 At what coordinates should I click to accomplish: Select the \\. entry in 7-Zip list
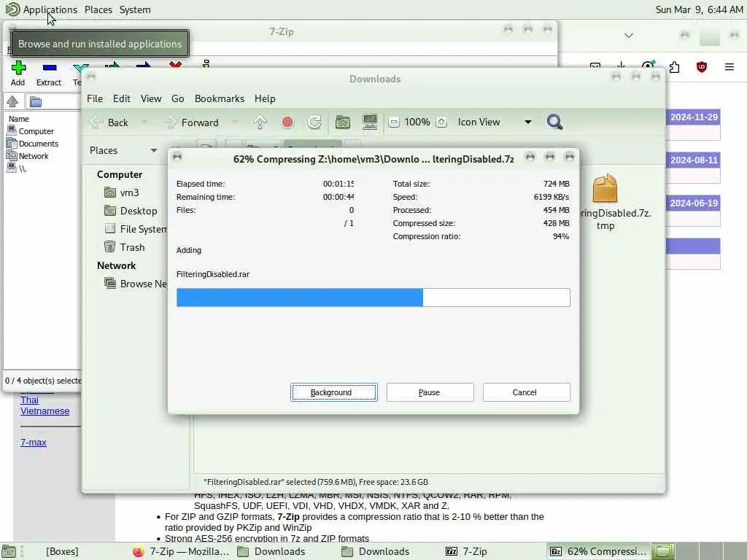click(x=17, y=168)
